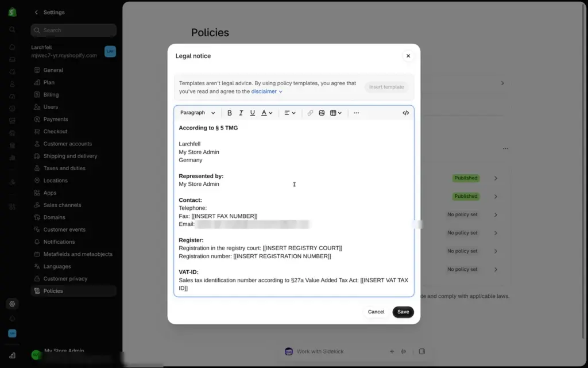This screenshot has width=588, height=368.
Task: Open Billing settings
Action: pos(73,95)
